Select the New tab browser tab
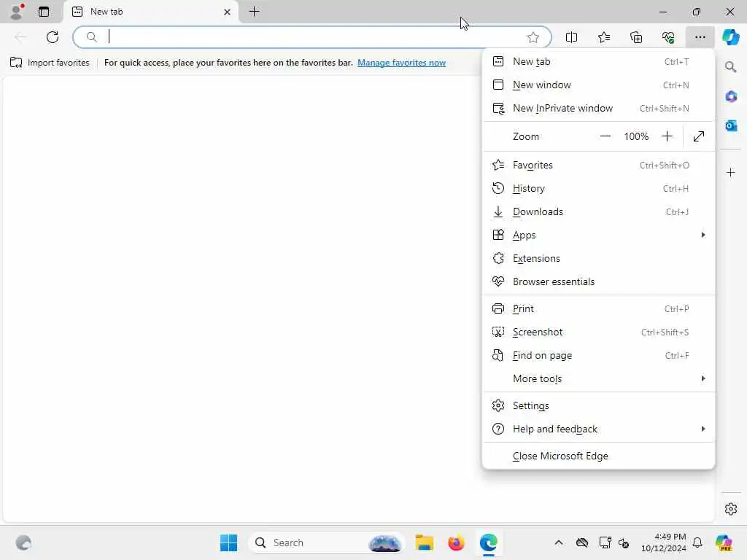The width and height of the screenshot is (747, 560). pyautogui.click(x=150, y=12)
